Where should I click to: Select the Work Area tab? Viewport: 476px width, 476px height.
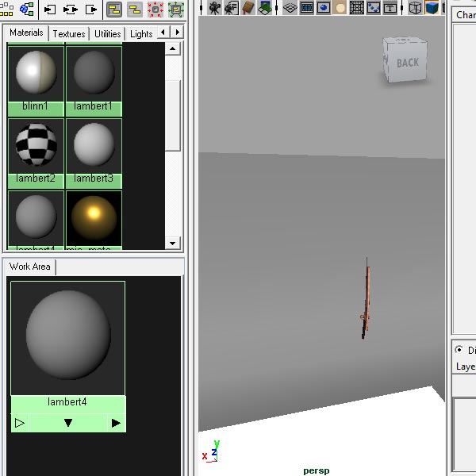[x=30, y=267]
